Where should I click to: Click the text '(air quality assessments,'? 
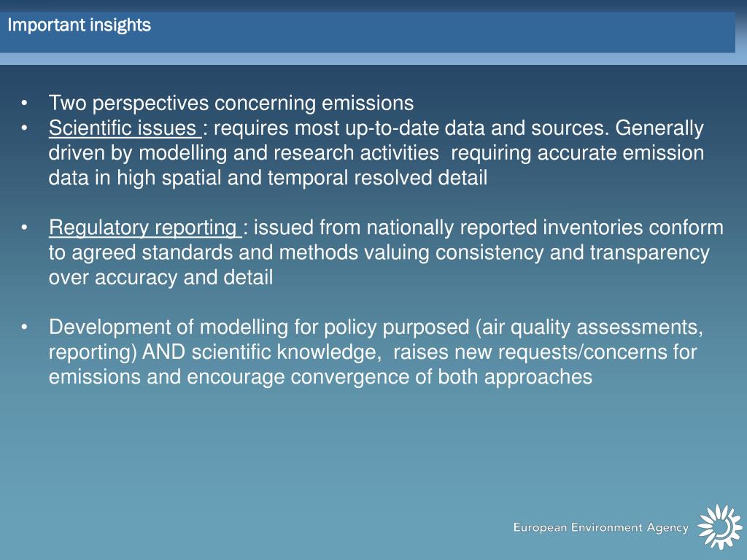589,327
